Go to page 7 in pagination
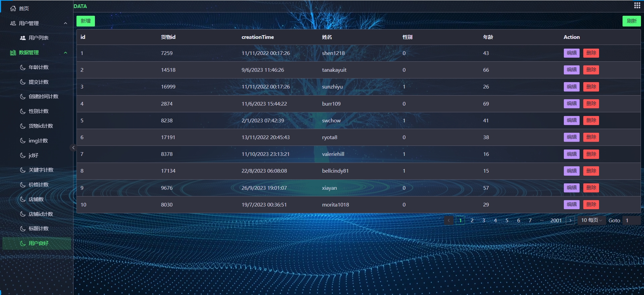 [x=530, y=221]
